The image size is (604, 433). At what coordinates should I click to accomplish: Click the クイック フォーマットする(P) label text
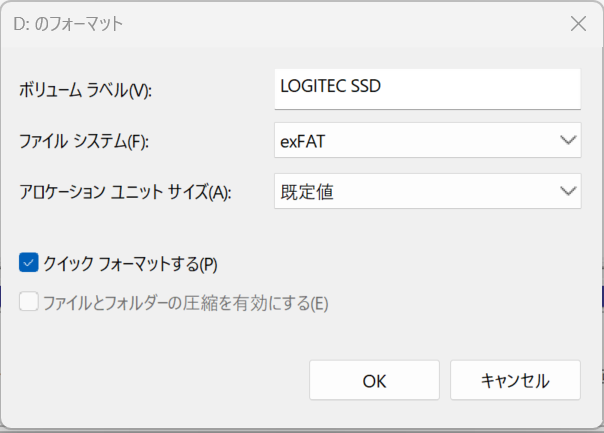(x=130, y=265)
